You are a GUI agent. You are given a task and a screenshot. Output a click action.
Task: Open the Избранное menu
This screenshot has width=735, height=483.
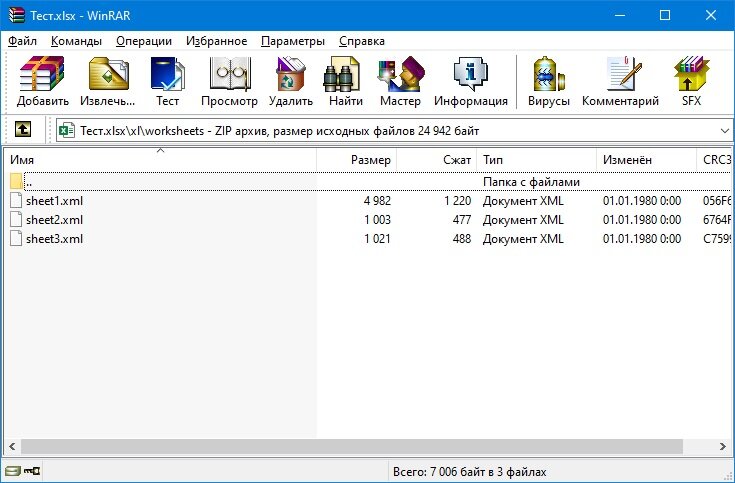coord(217,41)
